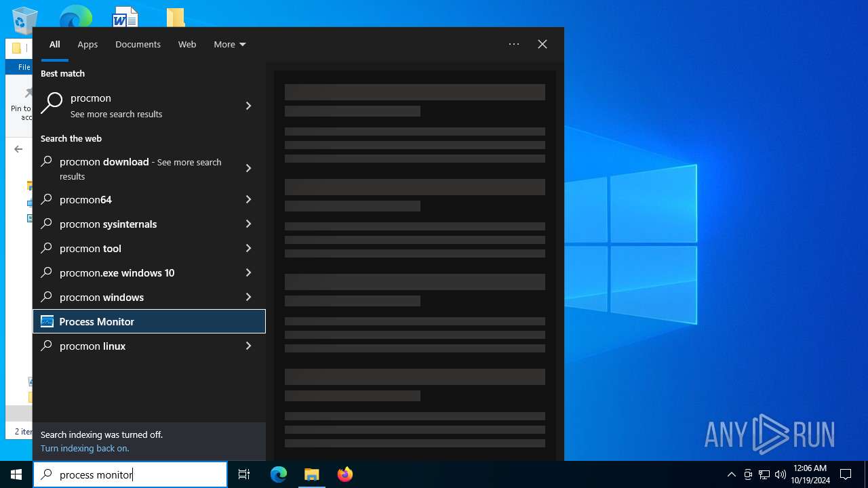Expand the procmon.exe windows 10 arrow
The image size is (868, 488).
(248, 272)
